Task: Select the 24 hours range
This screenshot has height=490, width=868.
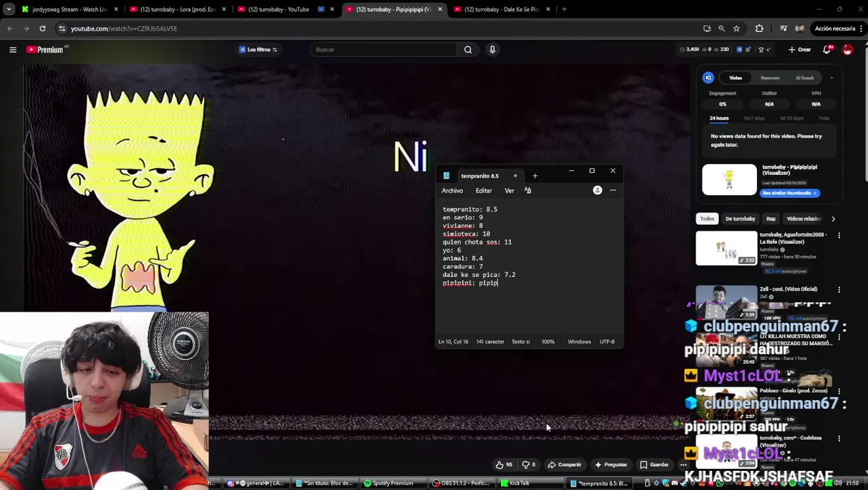Action: [719, 118]
